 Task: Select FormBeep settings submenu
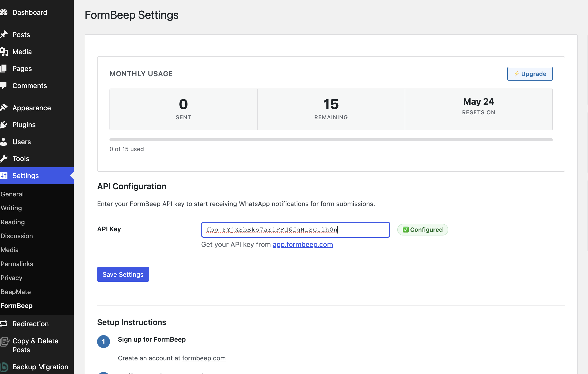click(17, 306)
